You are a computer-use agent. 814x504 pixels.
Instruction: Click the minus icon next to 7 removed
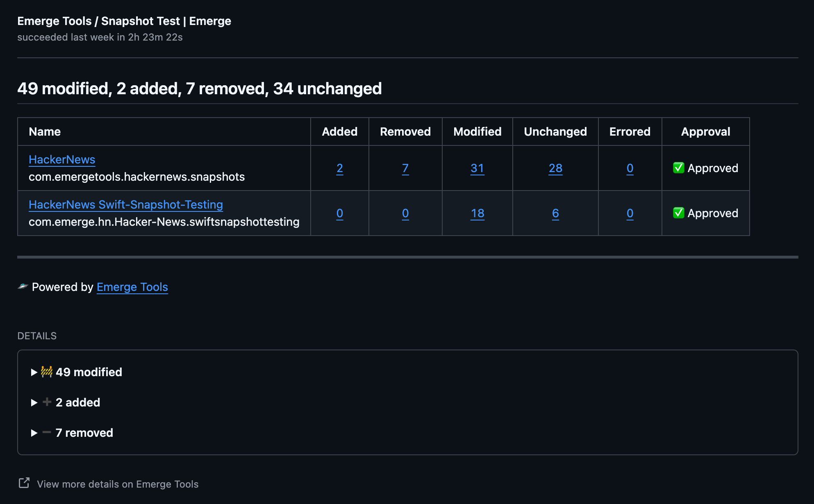click(x=47, y=432)
